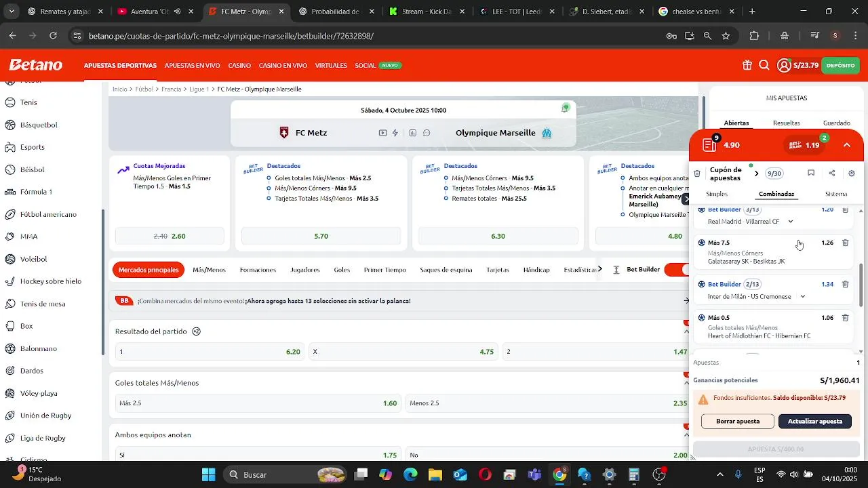Open the match chat bubble icon

[427, 133]
